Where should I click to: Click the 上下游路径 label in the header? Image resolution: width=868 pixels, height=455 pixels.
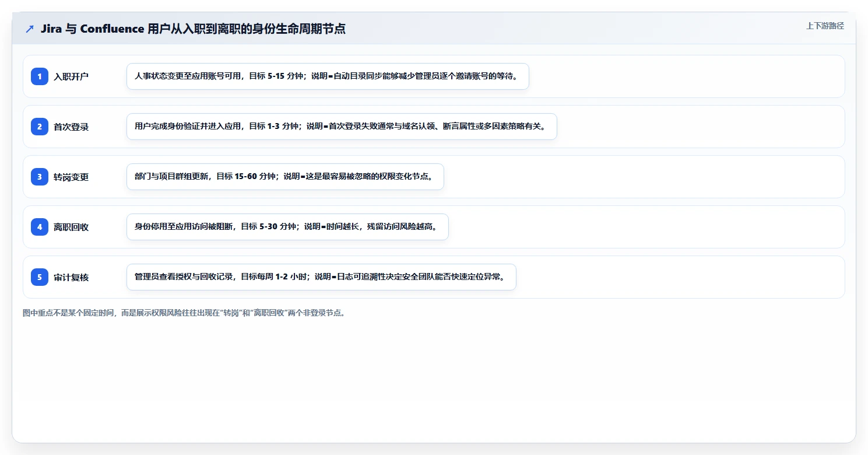[x=825, y=26]
